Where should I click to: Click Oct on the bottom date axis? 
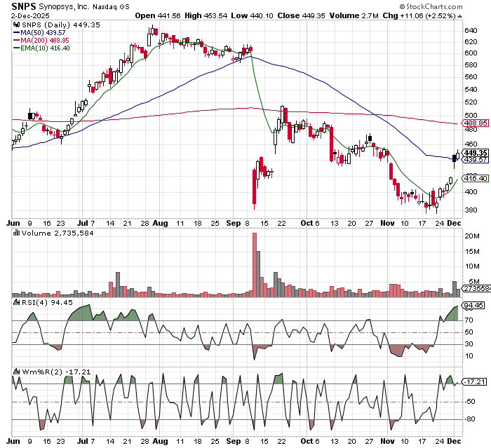[307, 442]
